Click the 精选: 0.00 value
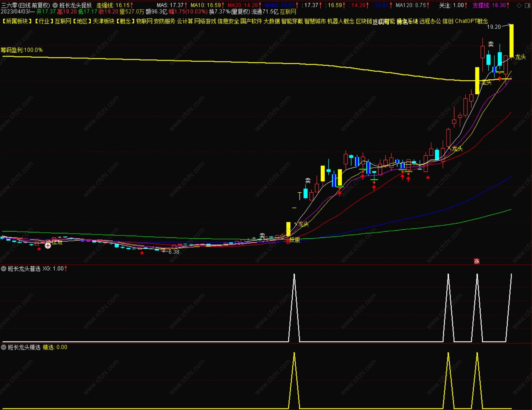Viewport: 532px width, 410px height. click(55, 347)
